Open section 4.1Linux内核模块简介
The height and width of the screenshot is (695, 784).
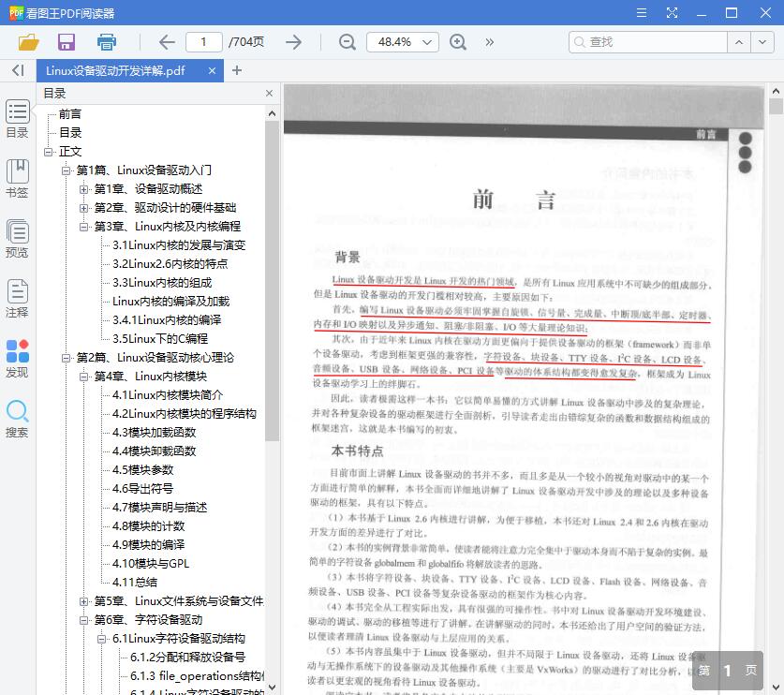168,395
